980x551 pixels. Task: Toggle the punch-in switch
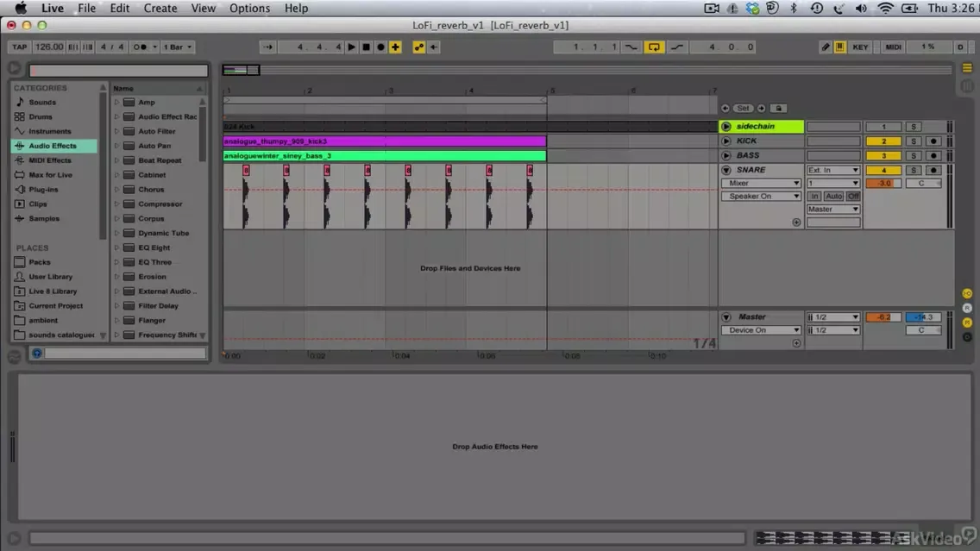[x=631, y=47]
